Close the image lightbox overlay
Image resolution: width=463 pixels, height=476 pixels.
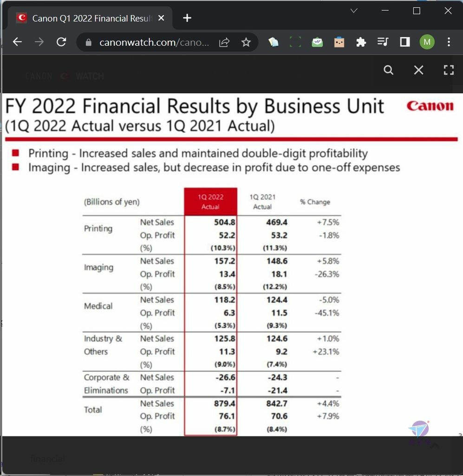(419, 70)
